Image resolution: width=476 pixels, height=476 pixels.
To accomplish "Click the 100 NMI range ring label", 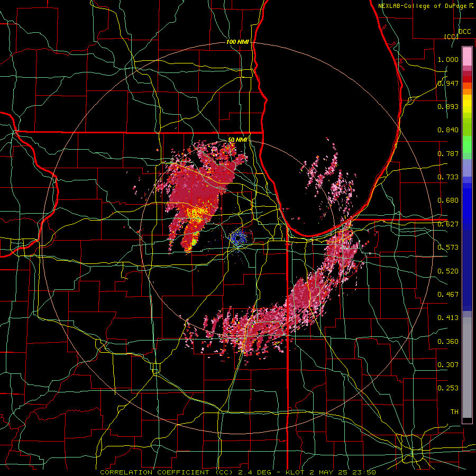I will coord(237,42).
